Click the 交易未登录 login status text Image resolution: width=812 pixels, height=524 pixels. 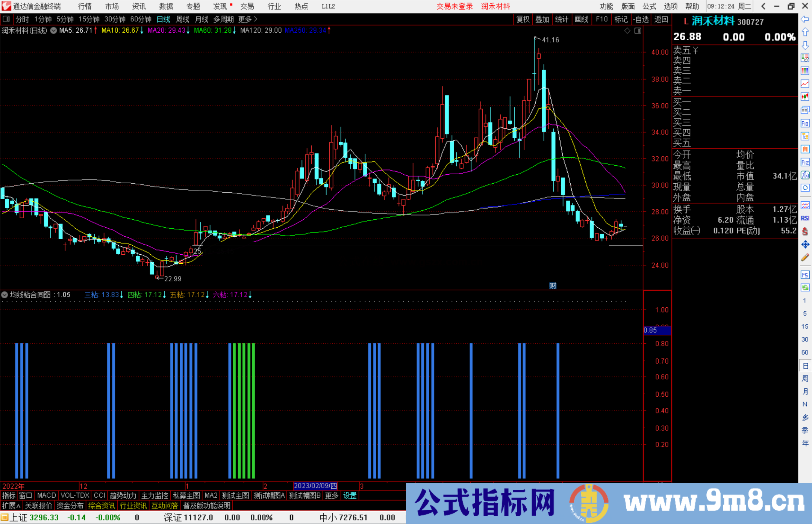pyautogui.click(x=454, y=6)
